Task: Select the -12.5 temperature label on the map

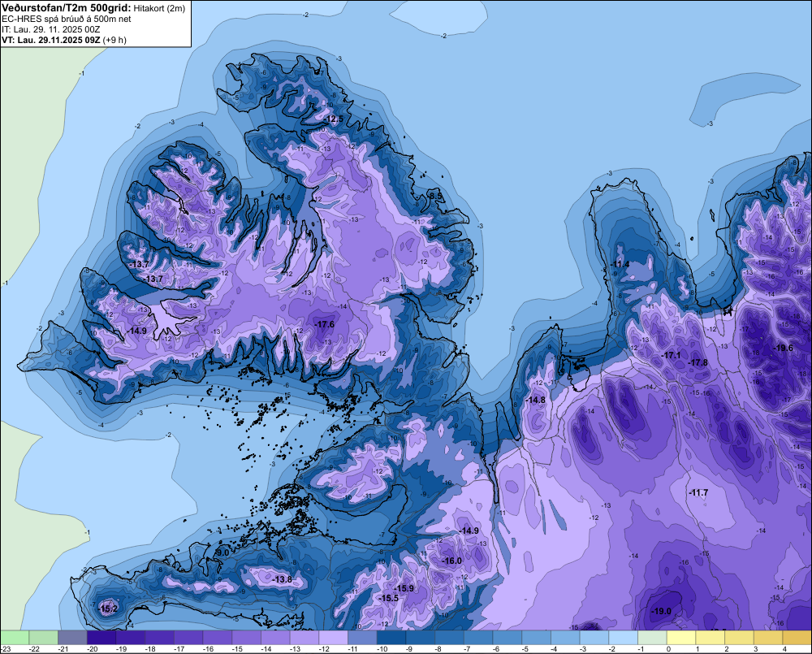Action: pyautogui.click(x=334, y=119)
